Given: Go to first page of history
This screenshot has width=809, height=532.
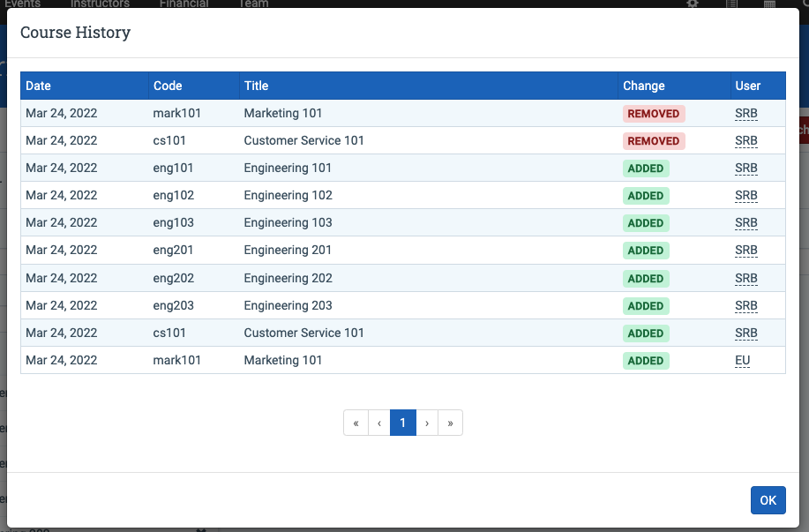Looking at the screenshot, I should click(x=356, y=423).
